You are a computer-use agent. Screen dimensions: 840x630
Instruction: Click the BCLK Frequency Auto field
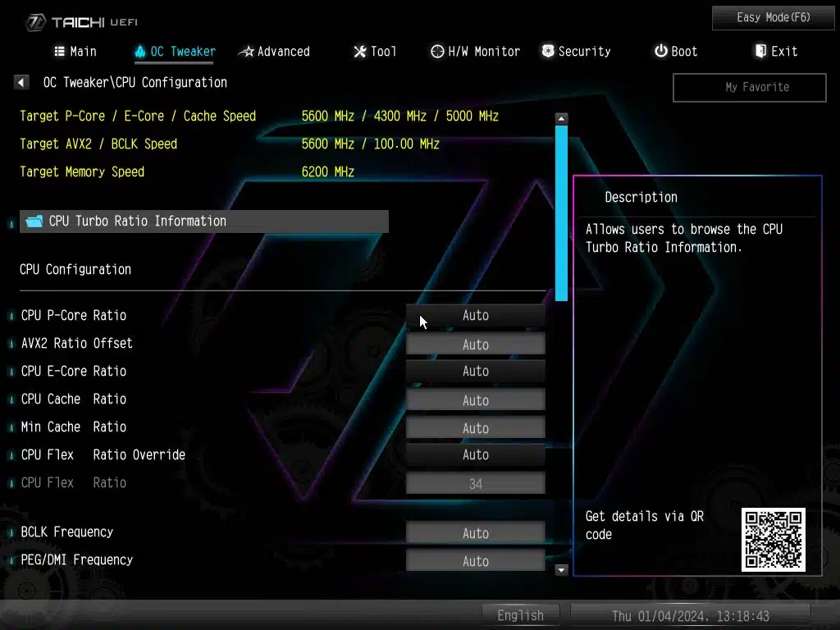point(475,534)
